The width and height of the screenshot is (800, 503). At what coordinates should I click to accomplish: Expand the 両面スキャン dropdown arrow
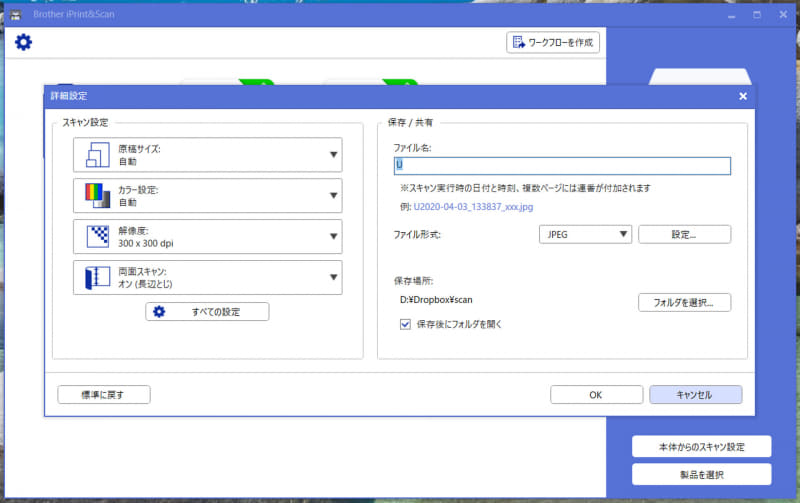click(333, 277)
